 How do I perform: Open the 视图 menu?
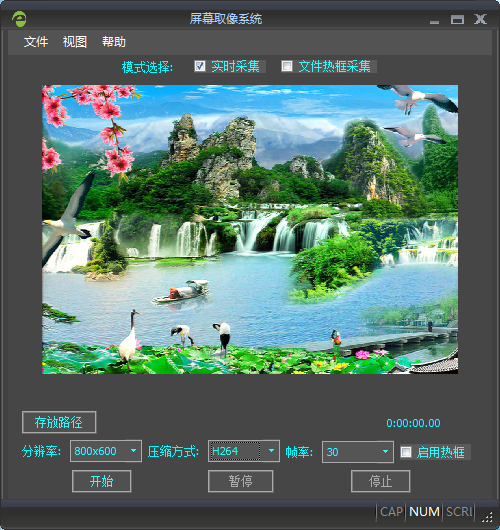coord(75,42)
